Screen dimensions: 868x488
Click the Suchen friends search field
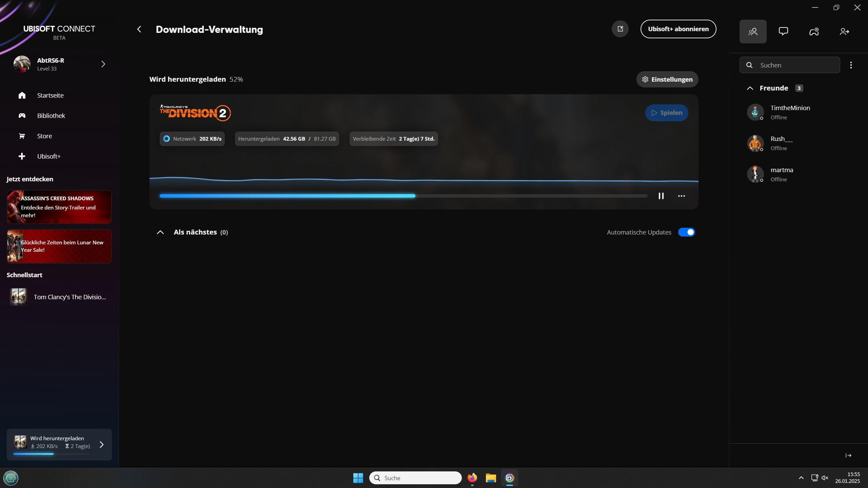pyautogui.click(x=790, y=65)
